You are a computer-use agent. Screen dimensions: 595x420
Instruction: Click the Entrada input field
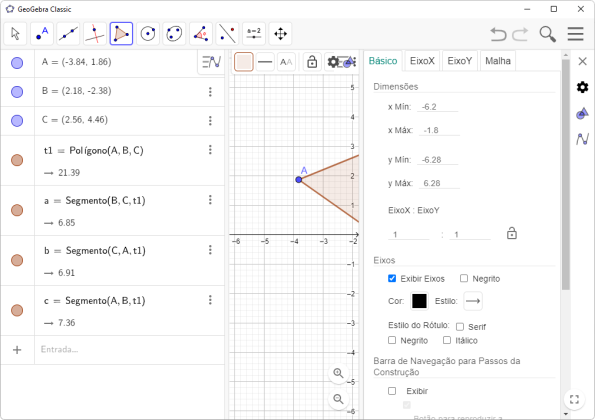tap(129, 349)
